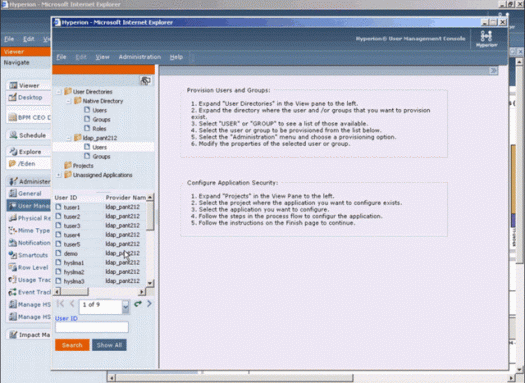Open the Administration menu
This screenshot has width=525, height=383.
point(140,57)
